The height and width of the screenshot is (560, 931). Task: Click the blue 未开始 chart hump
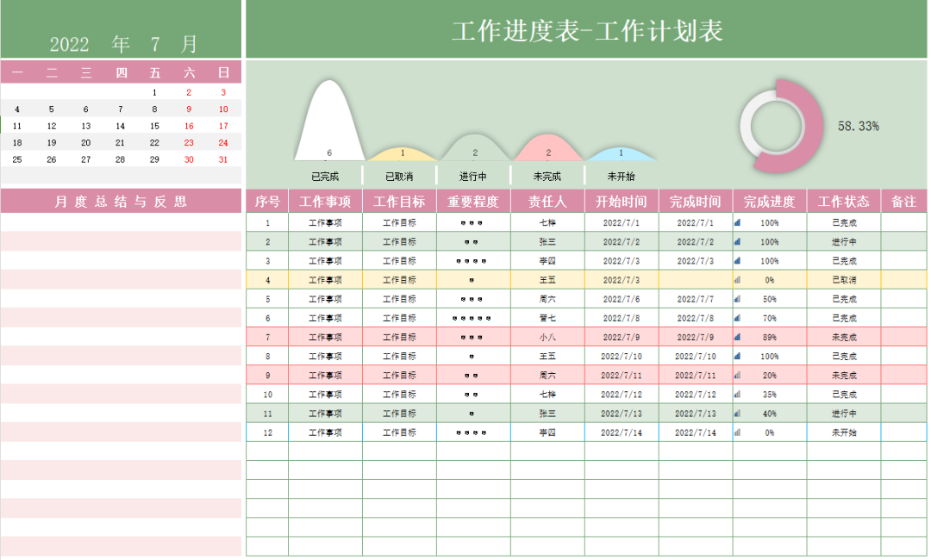[621, 153]
